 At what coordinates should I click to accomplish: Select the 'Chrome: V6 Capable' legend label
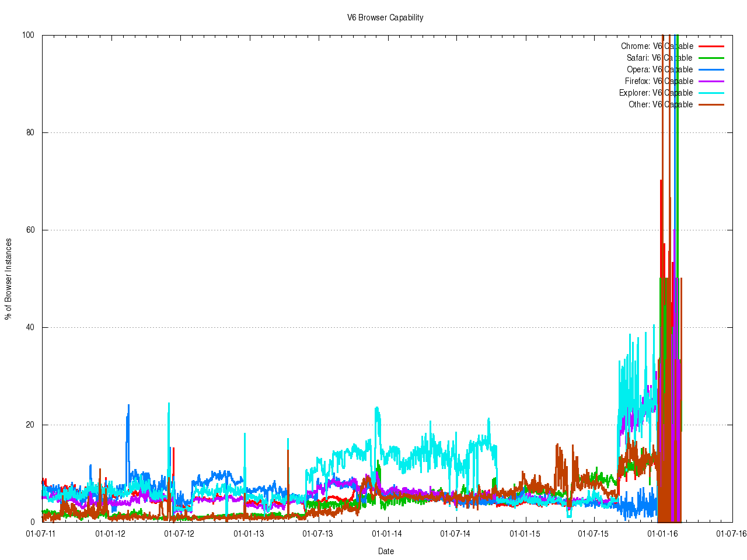pos(657,46)
